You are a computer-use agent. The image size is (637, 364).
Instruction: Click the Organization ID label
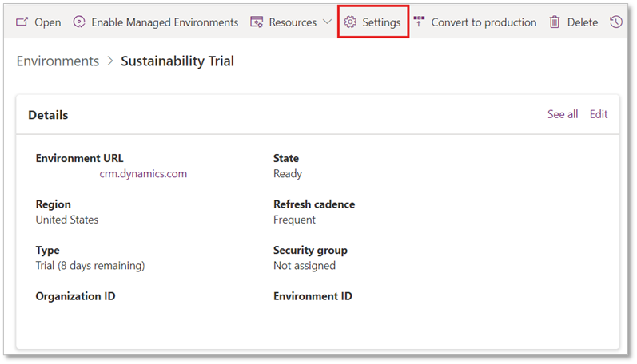pos(75,297)
